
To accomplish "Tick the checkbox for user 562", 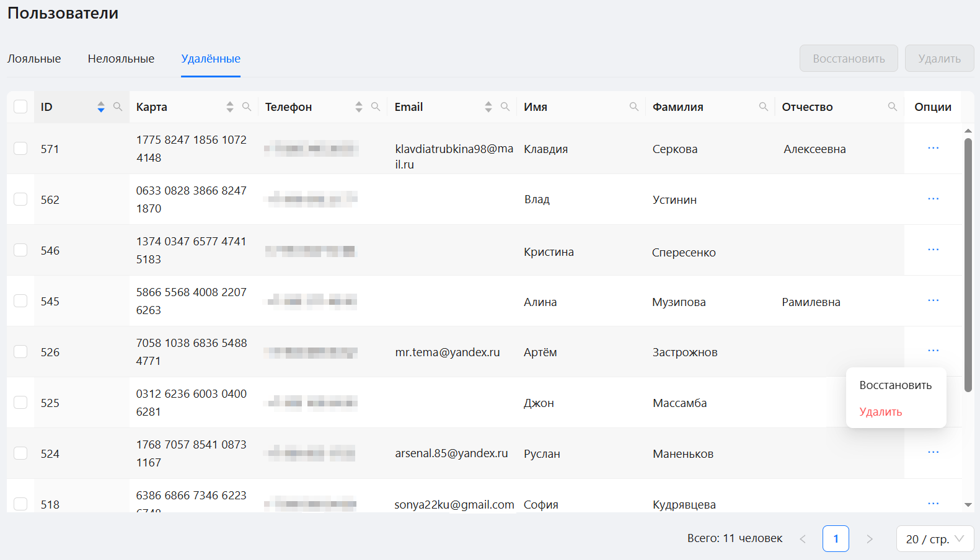I will [20, 199].
